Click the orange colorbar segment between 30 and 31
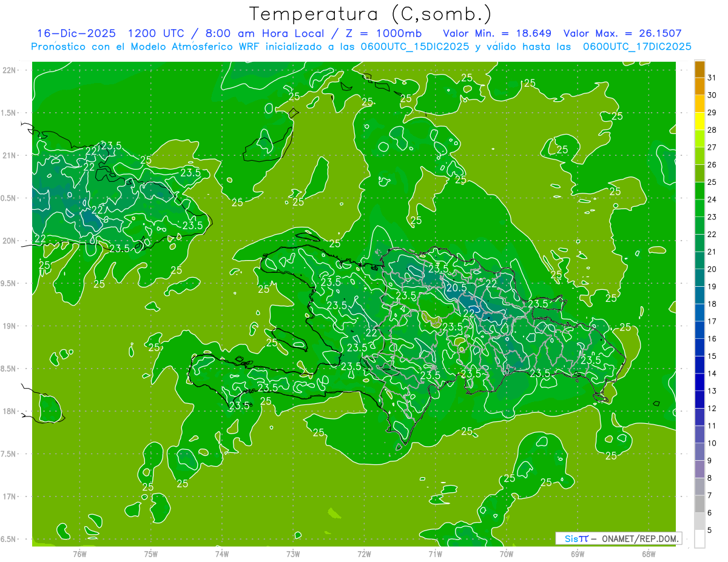The height and width of the screenshot is (562, 728). click(x=699, y=87)
